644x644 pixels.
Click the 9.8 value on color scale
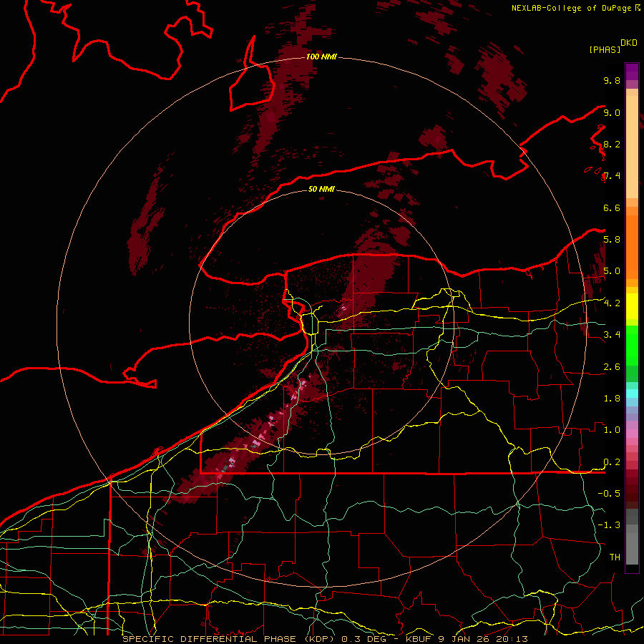pyautogui.click(x=612, y=80)
